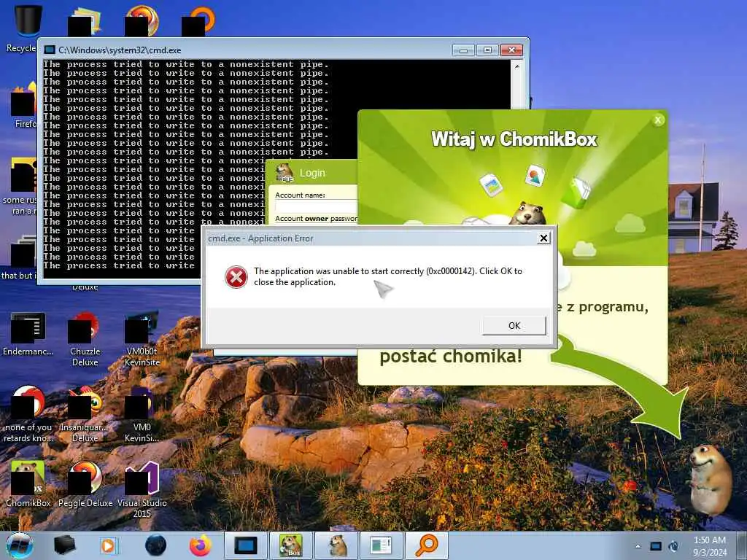
Task: Open the media player taskbar icon
Action: coord(109,545)
